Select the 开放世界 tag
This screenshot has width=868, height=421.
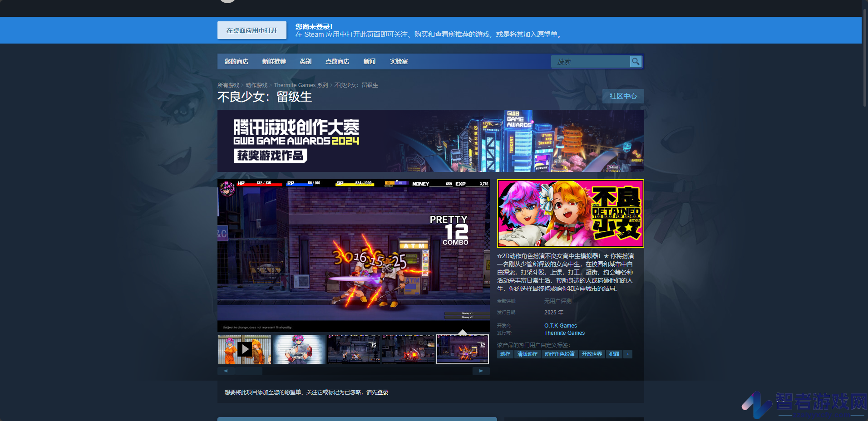tap(592, 354)
